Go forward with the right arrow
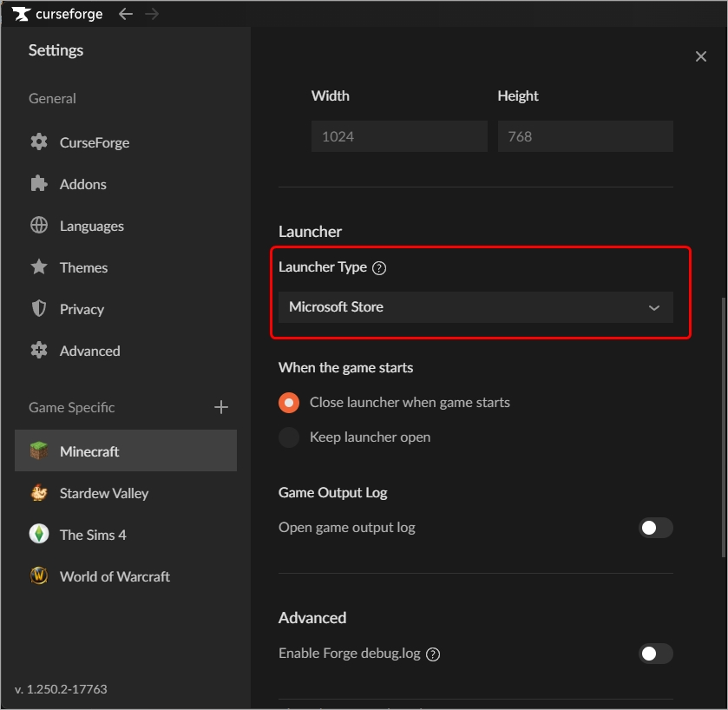 (152, 14)
